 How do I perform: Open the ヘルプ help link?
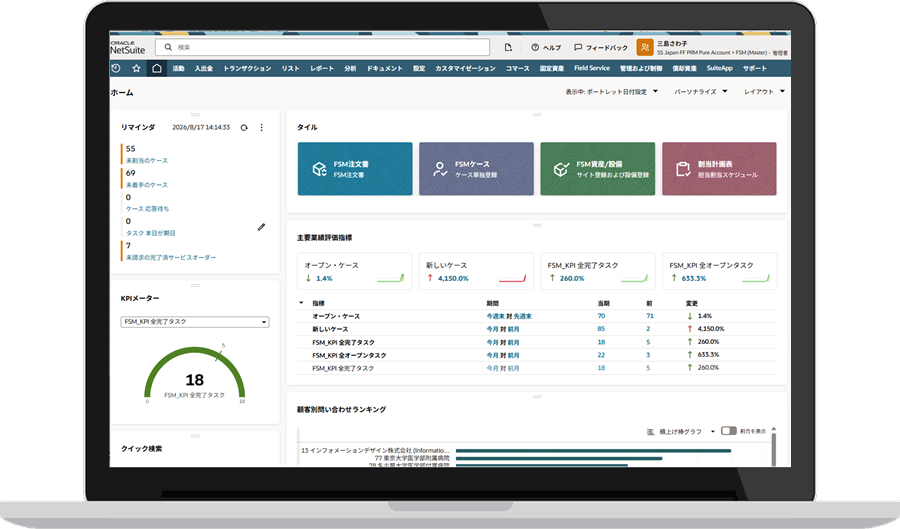coord(546,48)
